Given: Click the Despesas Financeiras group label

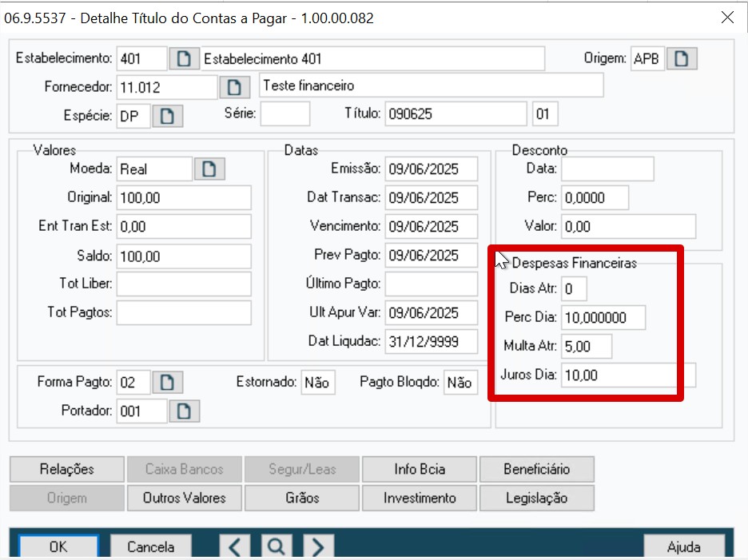Looking at the screenshot, I should 574,263.
